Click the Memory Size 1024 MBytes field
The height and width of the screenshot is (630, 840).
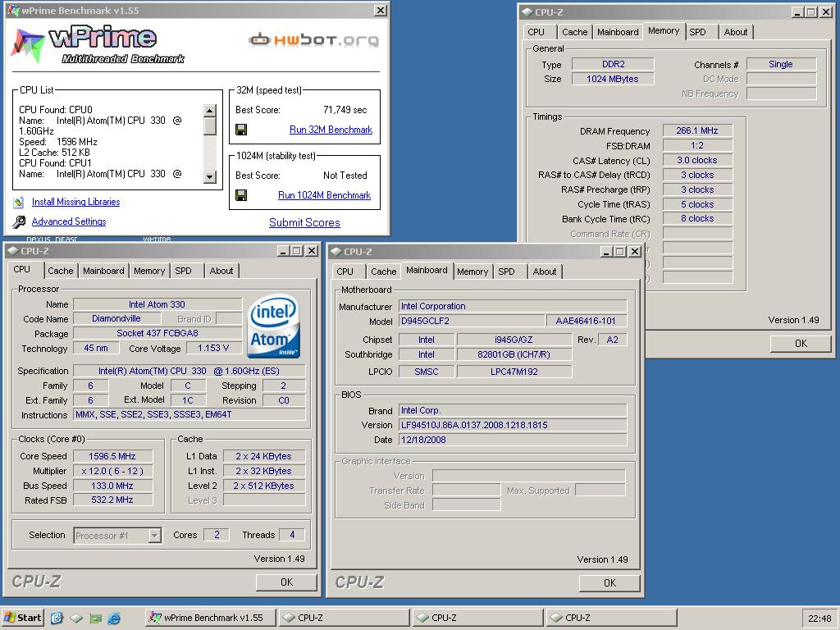click(x=612, y=80)
